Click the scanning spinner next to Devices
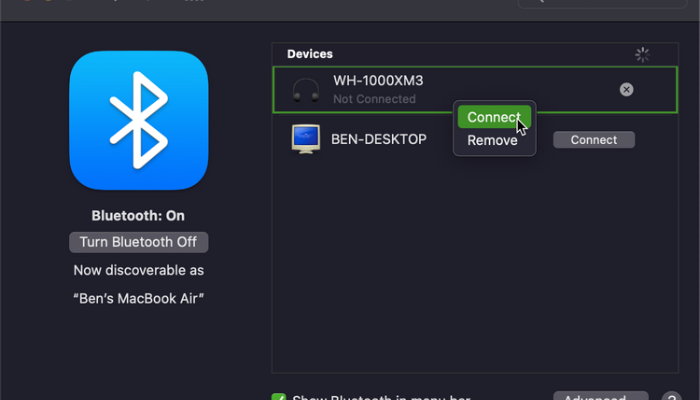Viewport: 700px width, 400px height. [x=642, y=55]
